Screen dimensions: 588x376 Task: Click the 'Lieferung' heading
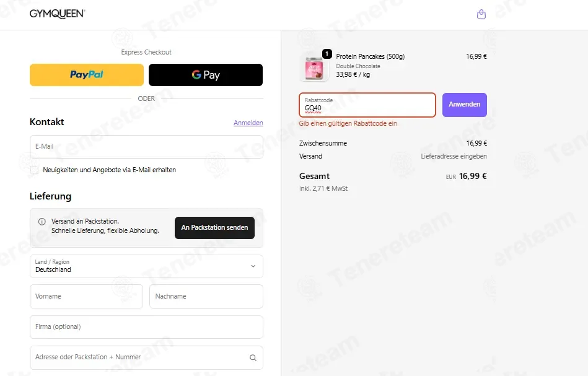[51, 196]
